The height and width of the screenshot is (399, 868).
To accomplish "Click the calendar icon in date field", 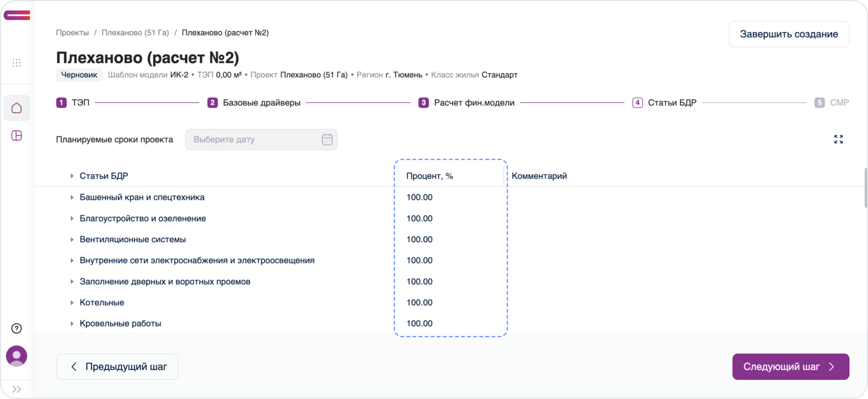I will 327,140.
